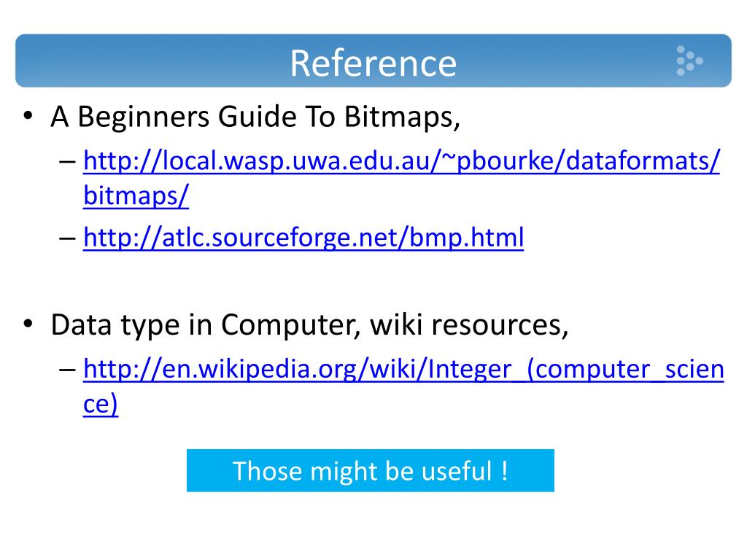Click the word "Bitmaps," in first bullet

402,117
